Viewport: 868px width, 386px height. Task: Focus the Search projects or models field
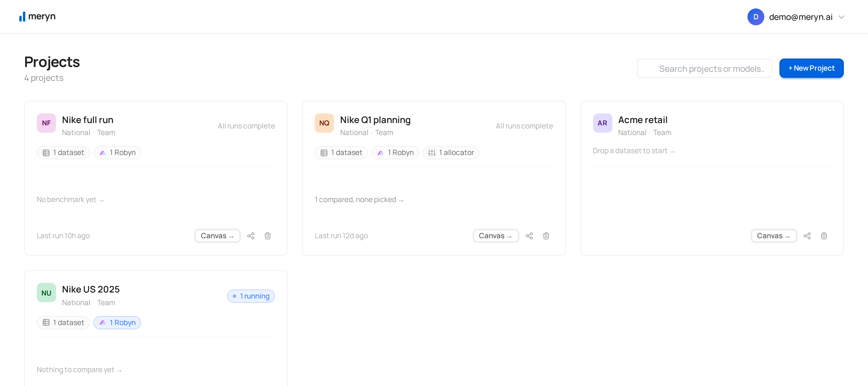[704, 68]
